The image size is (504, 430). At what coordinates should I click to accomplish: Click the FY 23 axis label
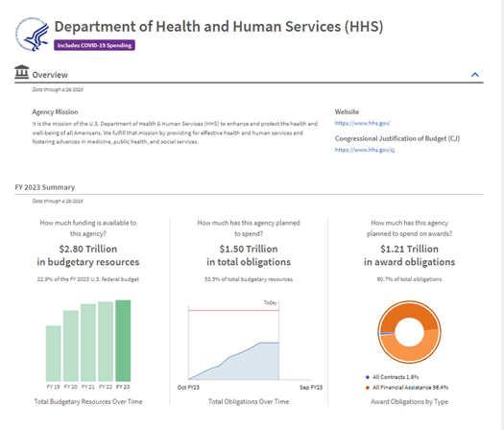[123, 387]
